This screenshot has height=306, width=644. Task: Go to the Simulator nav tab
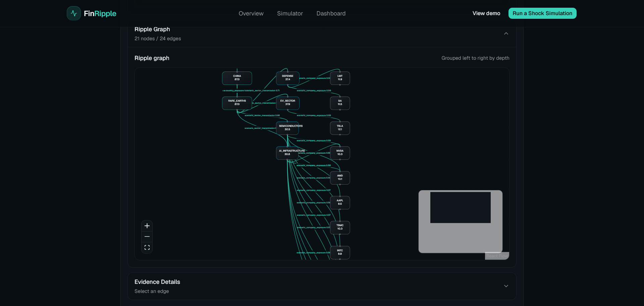[x=290, y=13]
